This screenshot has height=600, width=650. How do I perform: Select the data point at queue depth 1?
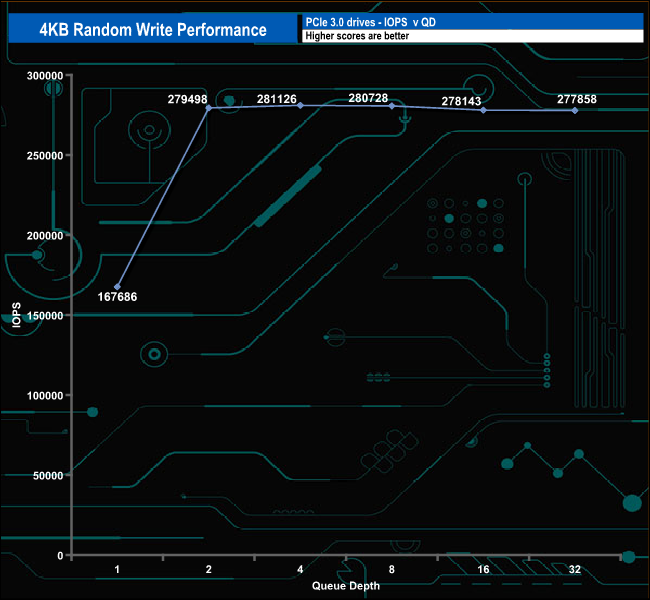[117, 287]
